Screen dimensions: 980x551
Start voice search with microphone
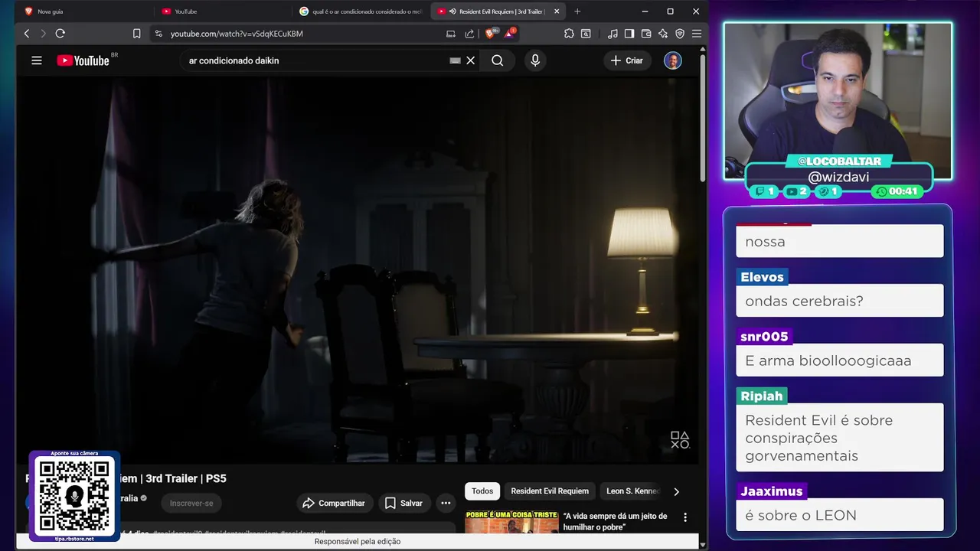click(535, 60)
